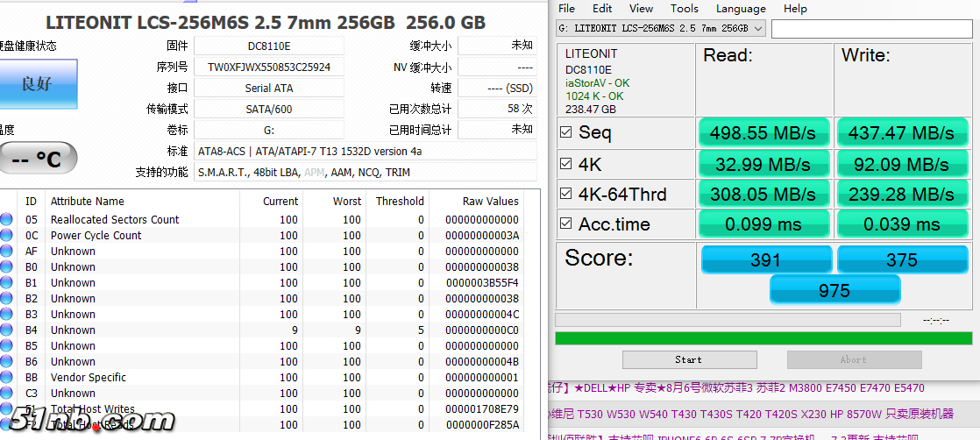Toggle the 4K test checkbox
980x440 pixels.
tap(566, 164)
